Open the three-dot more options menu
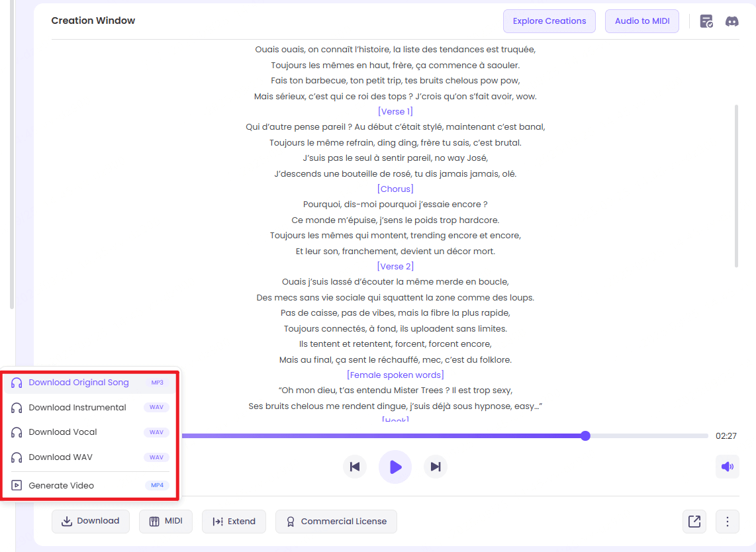The width and height of the screenshot is (756, 552). pyautogui.click(x=728, y=521)
